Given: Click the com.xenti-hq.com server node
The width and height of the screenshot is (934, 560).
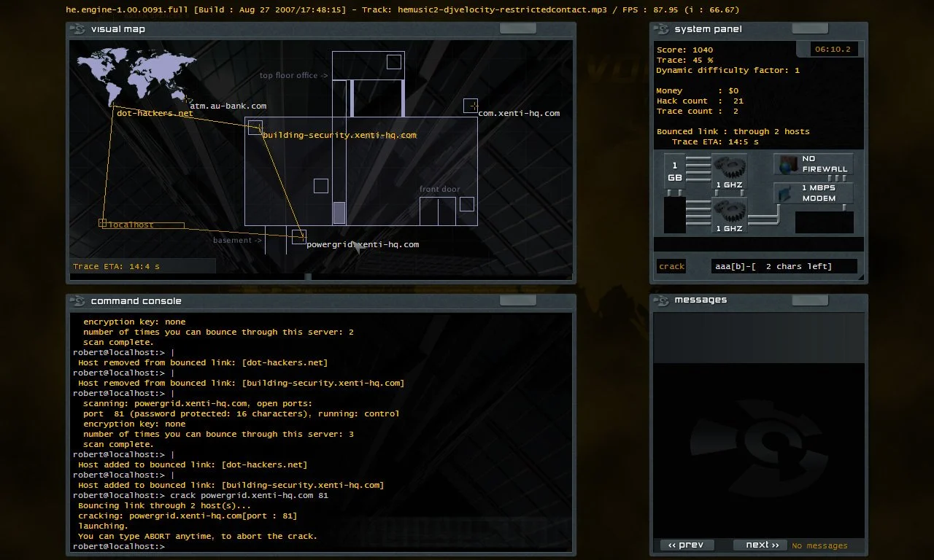Looking at the screenshot, I should pyautogui.click(x=470, y=106).
